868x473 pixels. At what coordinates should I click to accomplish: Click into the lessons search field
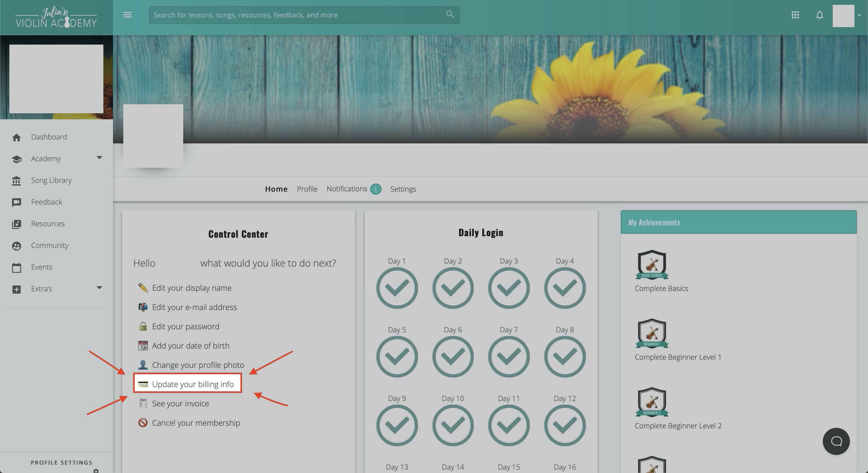(x=297, y=15)
